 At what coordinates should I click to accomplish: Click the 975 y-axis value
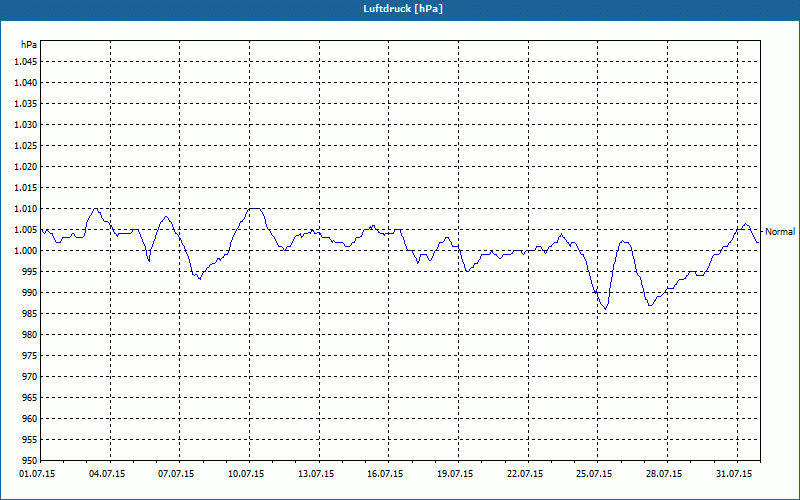30,356
